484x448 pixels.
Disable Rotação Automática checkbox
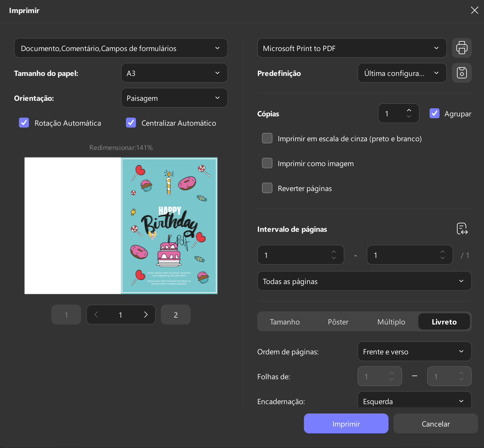coord(24,123)
